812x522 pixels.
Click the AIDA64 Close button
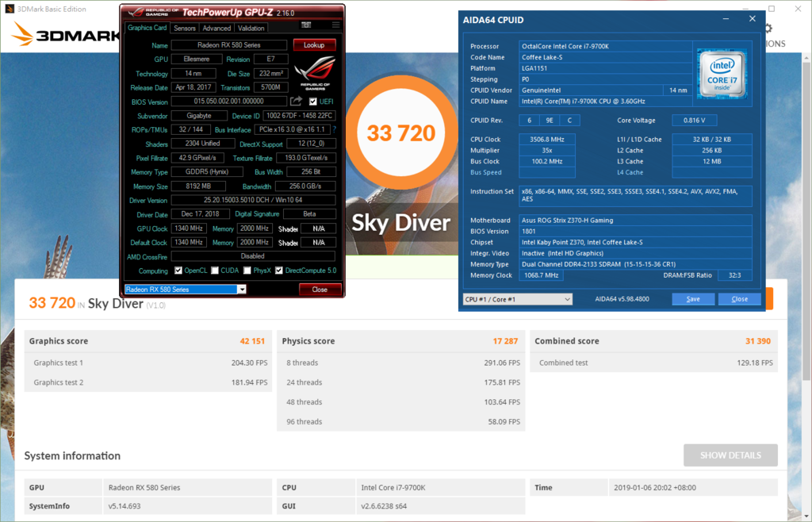739,299
